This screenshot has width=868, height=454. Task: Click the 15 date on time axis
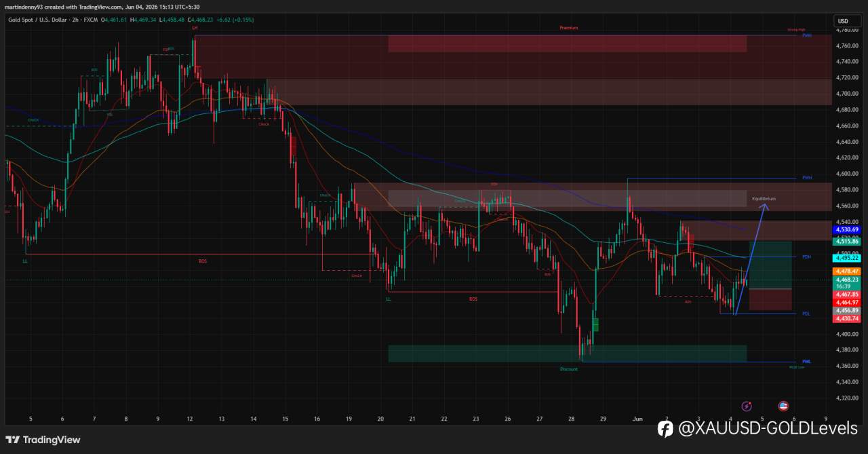pyautogui.click(x=285, y=419)
